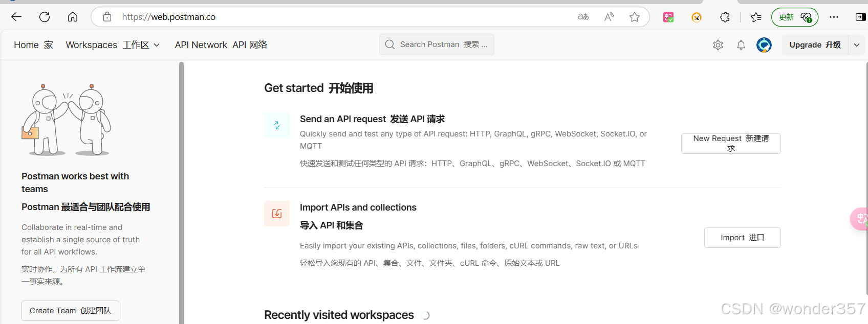Screen dimensions: 868x324
Task: Open the browser home page icon
Action: [73, 17]
